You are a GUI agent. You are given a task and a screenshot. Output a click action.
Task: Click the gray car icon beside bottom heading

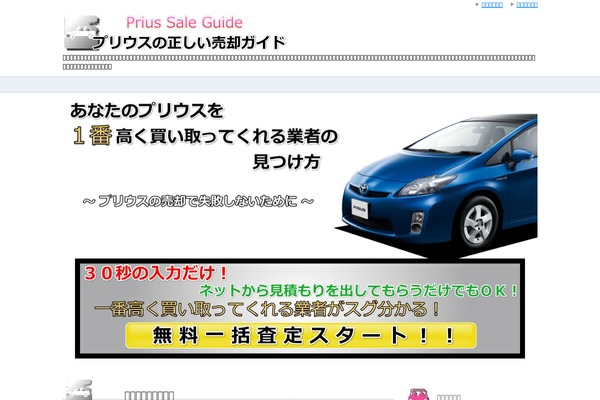[79, 390]
